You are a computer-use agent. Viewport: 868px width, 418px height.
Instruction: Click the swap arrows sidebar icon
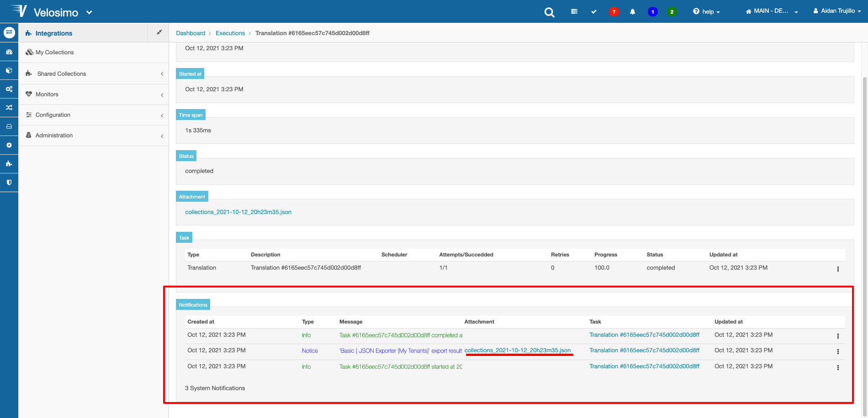click(x=9, y=32)
